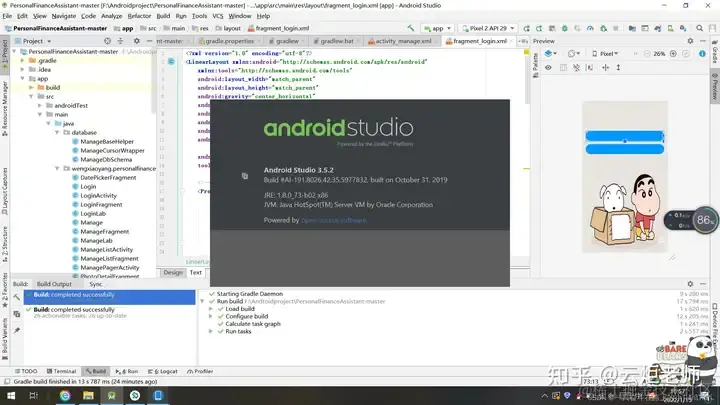Select ManageDbSchema class in project tree
The image size is (720, 405).
point(106,159)
